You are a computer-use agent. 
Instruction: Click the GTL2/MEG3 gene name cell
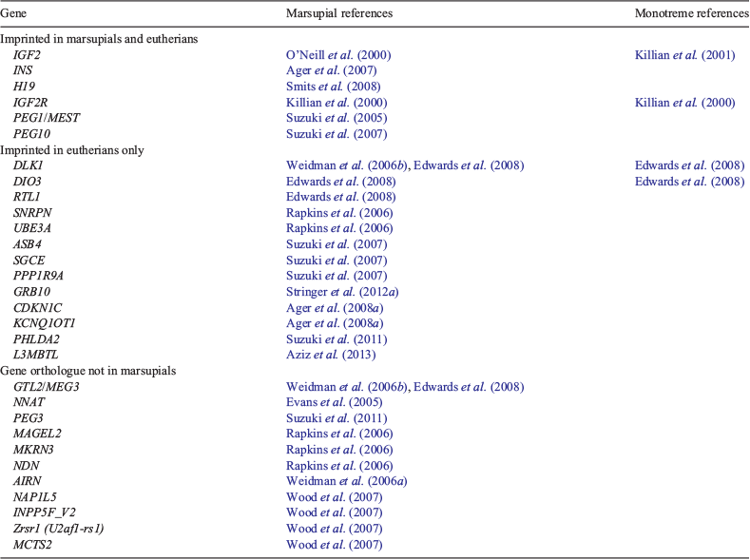47,386
